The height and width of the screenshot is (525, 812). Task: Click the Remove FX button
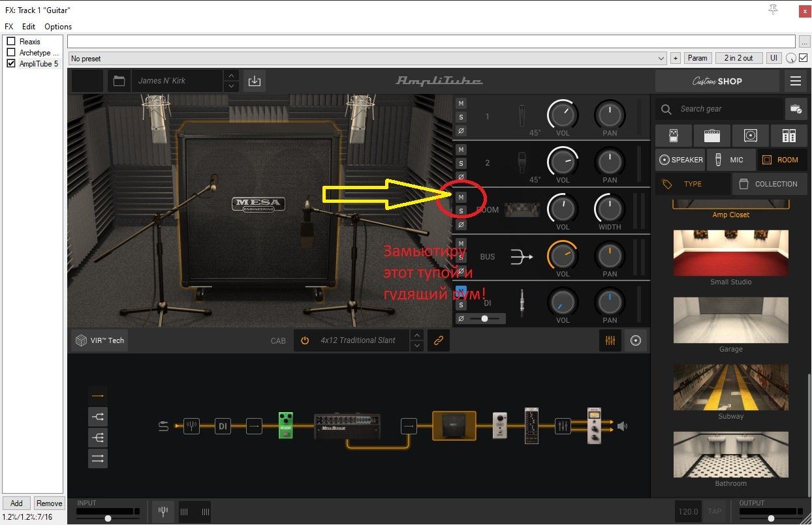(49, 503)
